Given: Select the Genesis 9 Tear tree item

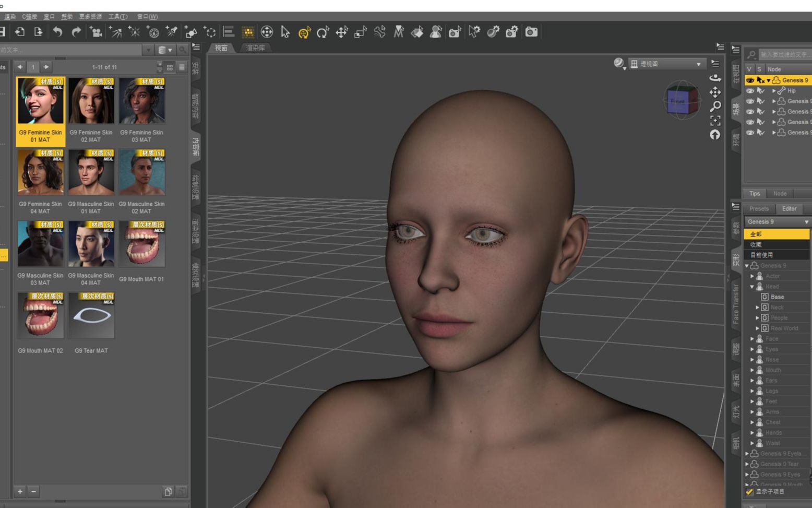Looking at the screenshot, I should 779,464.
